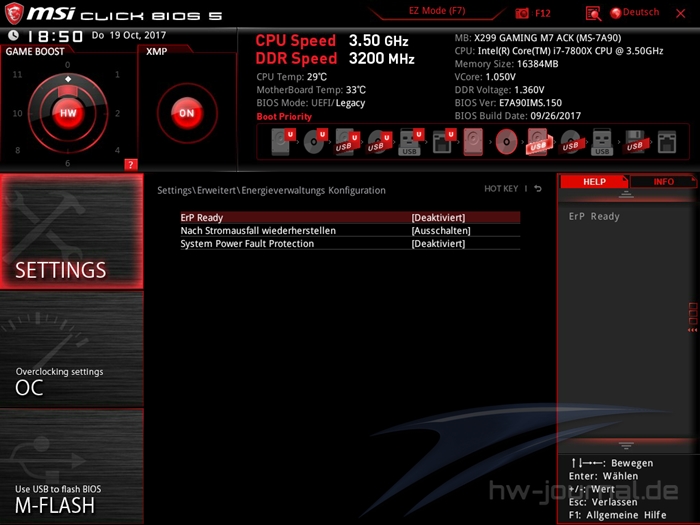700x525 pixels.
Task: Click the Esc: Verlassen hint
Action: [x=603, y=502]
